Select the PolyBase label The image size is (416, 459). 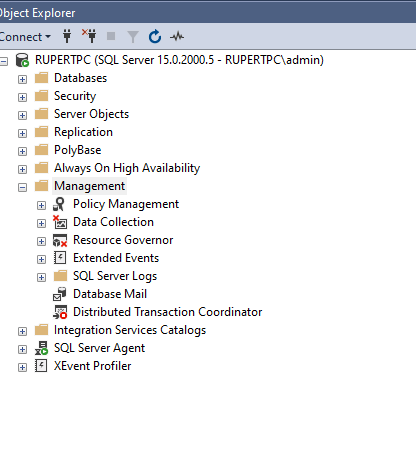pyautogui.click(x=77, y=150)
